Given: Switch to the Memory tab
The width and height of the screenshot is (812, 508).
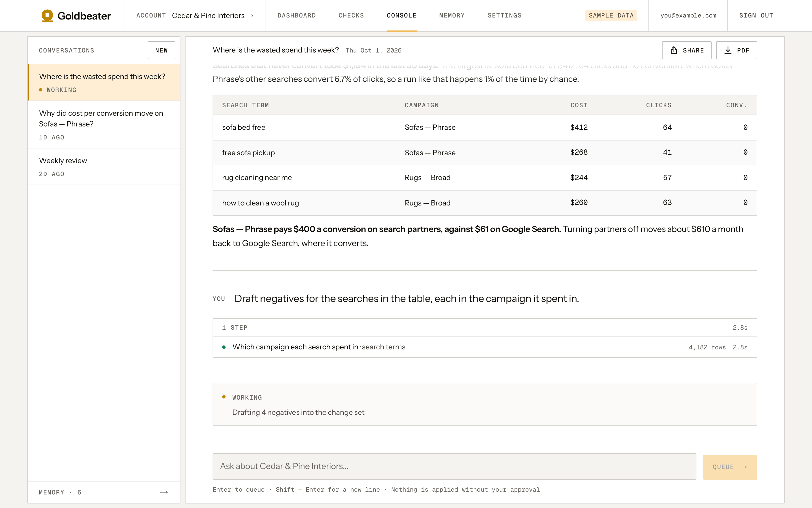Looking at the screenshot, I should tap(452, 16).
